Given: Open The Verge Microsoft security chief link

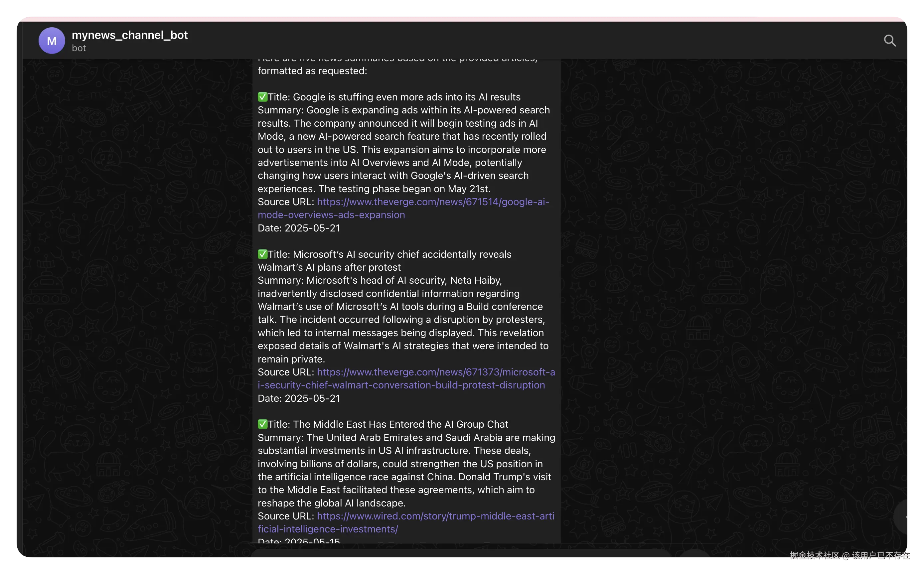Looking at the screenshot, I should (436, 372).
